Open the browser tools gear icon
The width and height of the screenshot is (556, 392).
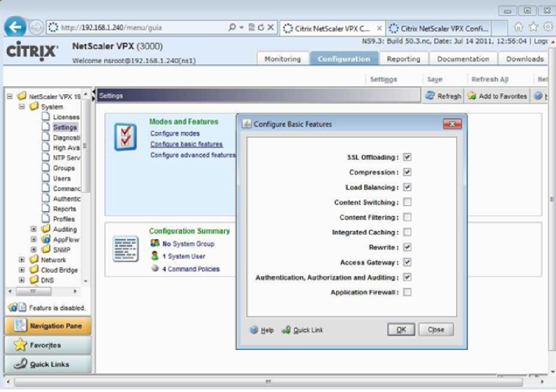(x=548, y=27)
